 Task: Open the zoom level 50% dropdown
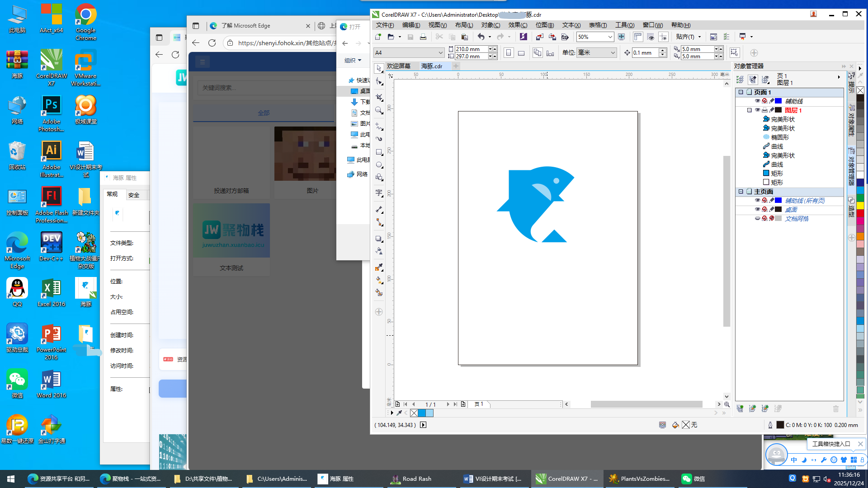click(610, 37)
